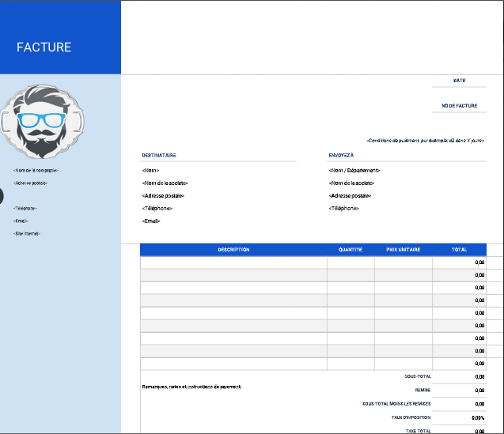Select <Email> under Destinataire
The height and width of the screenshot is (434, 504).
click(x=151, y=221)
